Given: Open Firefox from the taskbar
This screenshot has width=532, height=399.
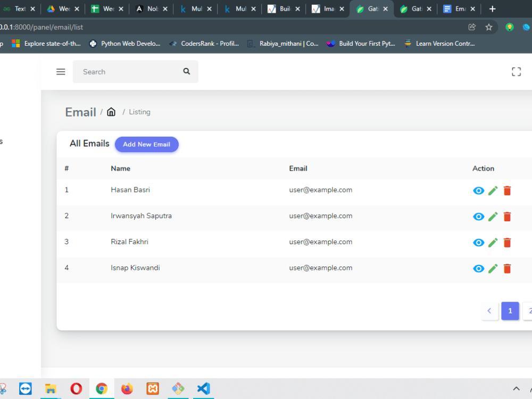Looking at the screenshot, I should coord(127,388).
